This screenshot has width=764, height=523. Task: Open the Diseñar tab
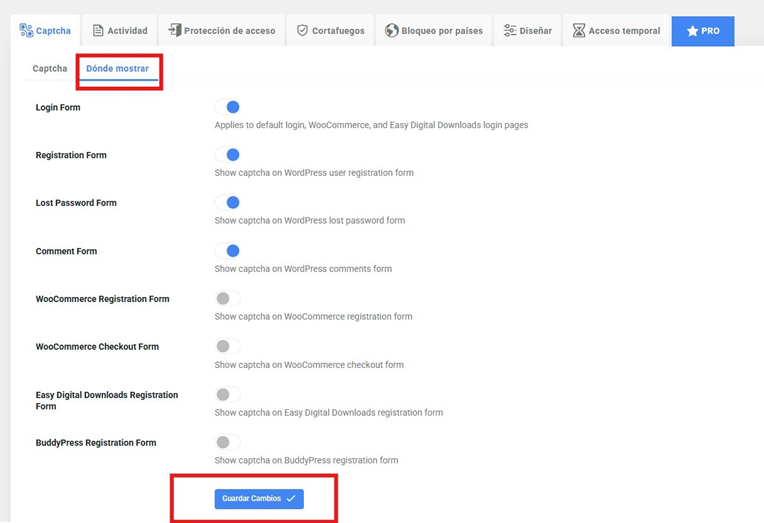(x=527, y=30)
